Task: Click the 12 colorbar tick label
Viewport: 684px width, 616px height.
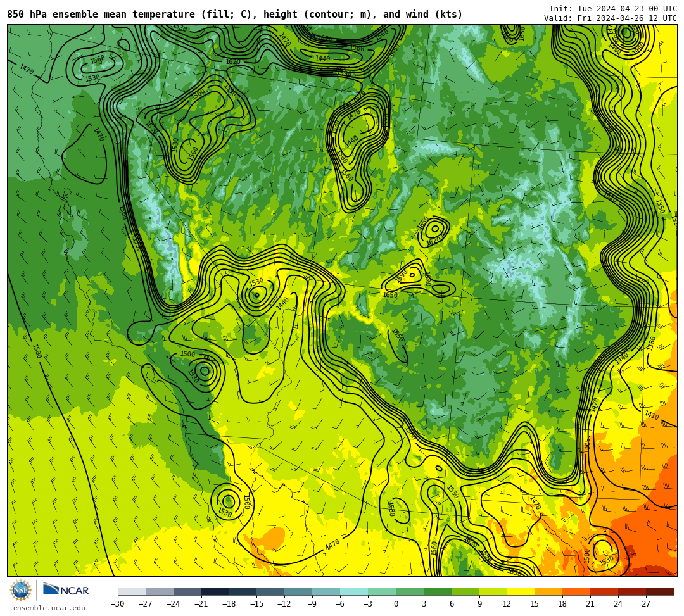Action: pos(507,604)
